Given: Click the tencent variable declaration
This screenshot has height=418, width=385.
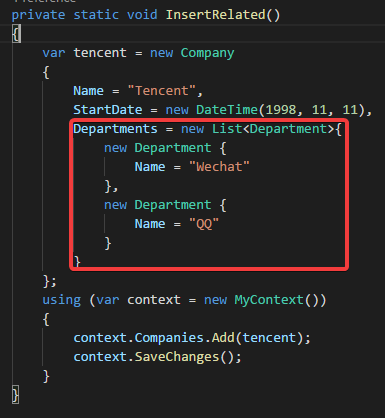Looking at the screenshot, I should click(100, 53).
